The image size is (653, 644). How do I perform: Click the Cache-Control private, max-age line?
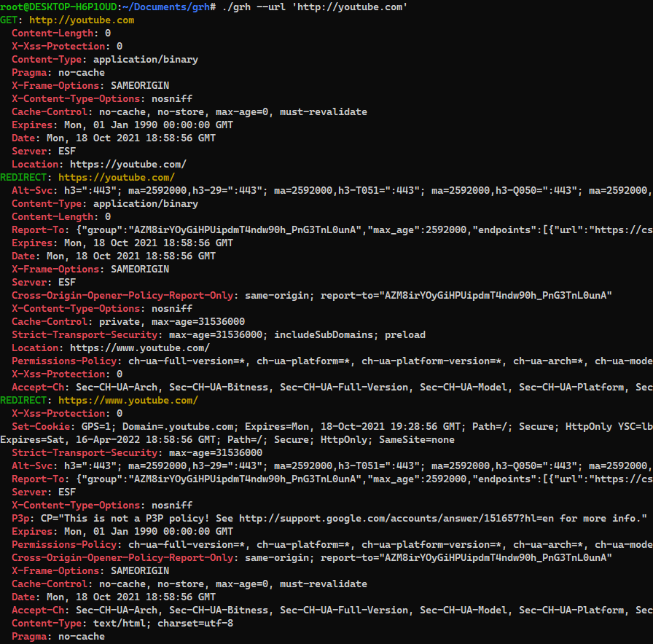tap(128, 322)
